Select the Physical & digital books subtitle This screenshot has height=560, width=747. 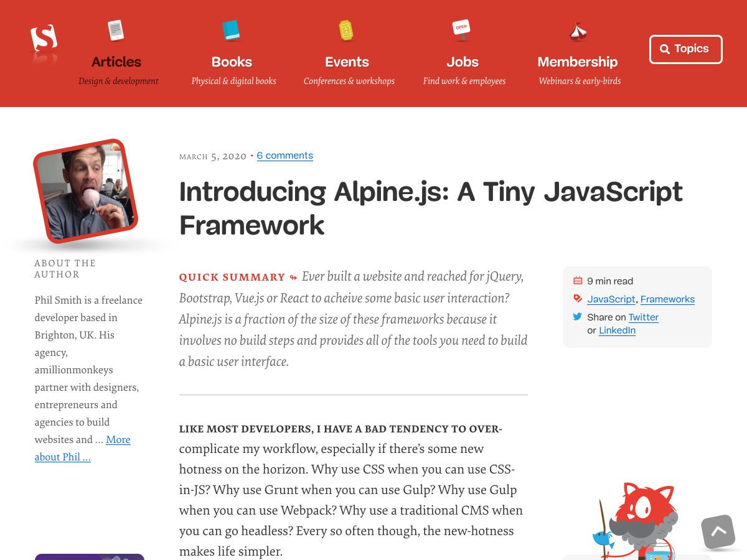coord(233,81)
